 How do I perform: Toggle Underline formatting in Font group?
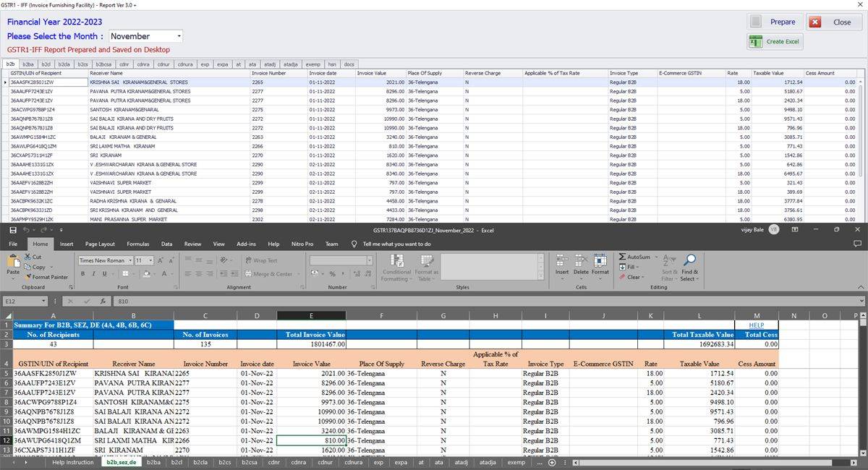point(103,274)
